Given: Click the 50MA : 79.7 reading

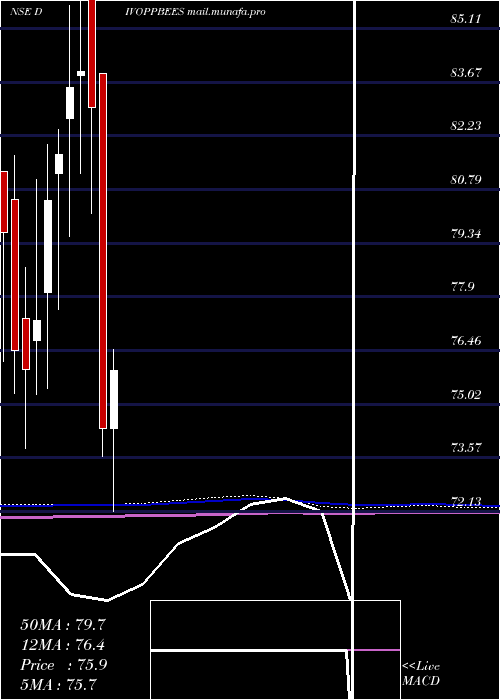Looking at the screenshot, I should 63,625.
